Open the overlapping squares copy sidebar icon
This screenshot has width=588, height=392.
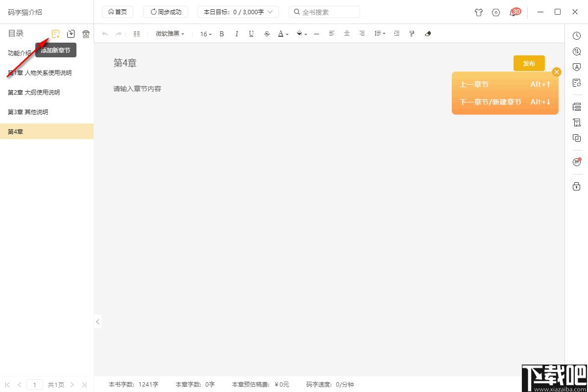[x=577, y=138]
